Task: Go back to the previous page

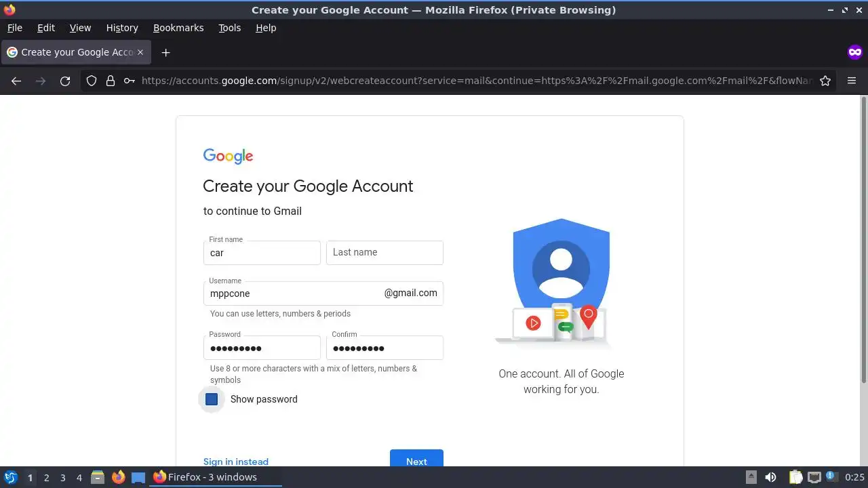Action: coord(16,81)
